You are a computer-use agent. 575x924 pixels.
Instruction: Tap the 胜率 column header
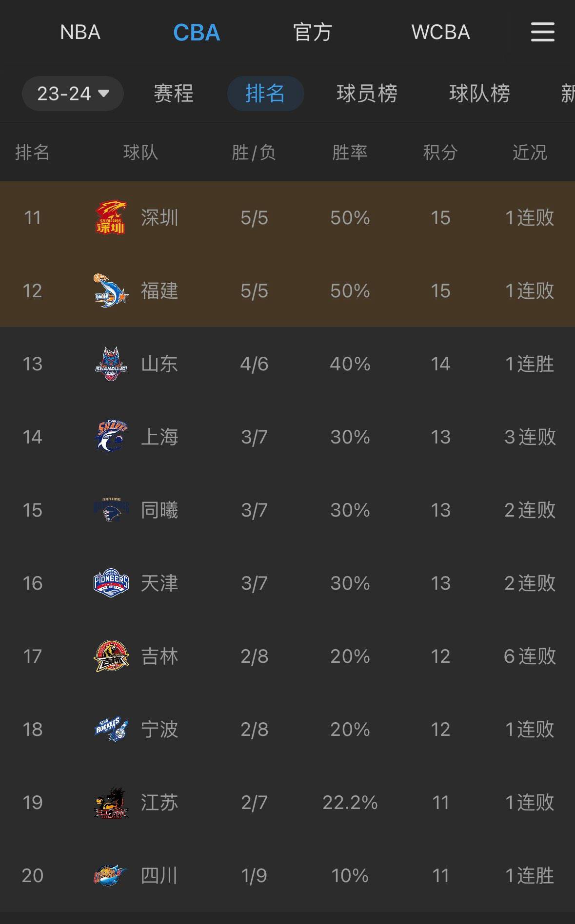pos(350,153)
